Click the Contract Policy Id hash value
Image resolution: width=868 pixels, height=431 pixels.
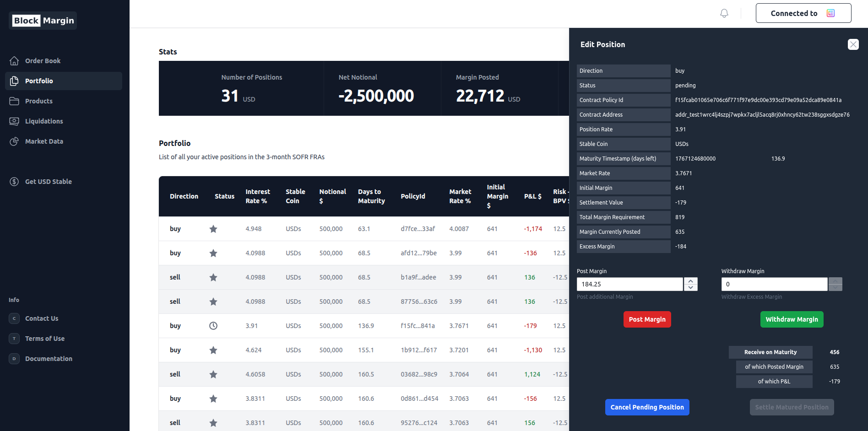[758, 100]
